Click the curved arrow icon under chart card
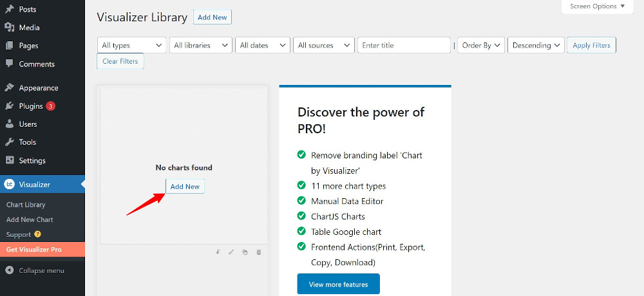The image size is (644, 296). (x=218, y=252)
